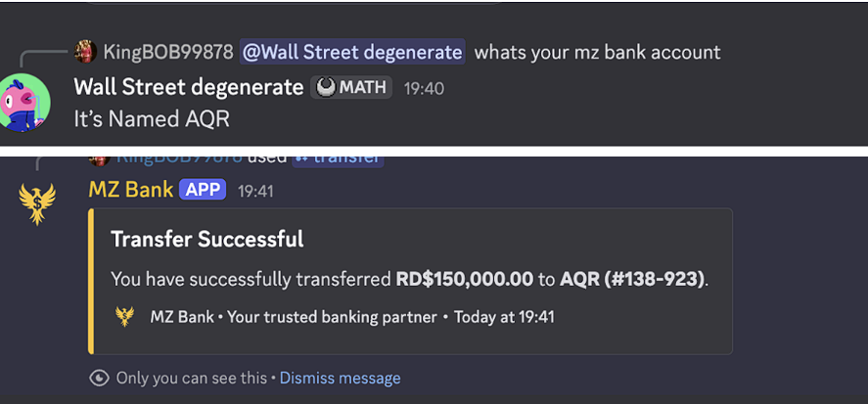Screen dimensions: 868x404
Task: Dismiss the ephemeral MZ Bank message
Action: click(340, 378)
